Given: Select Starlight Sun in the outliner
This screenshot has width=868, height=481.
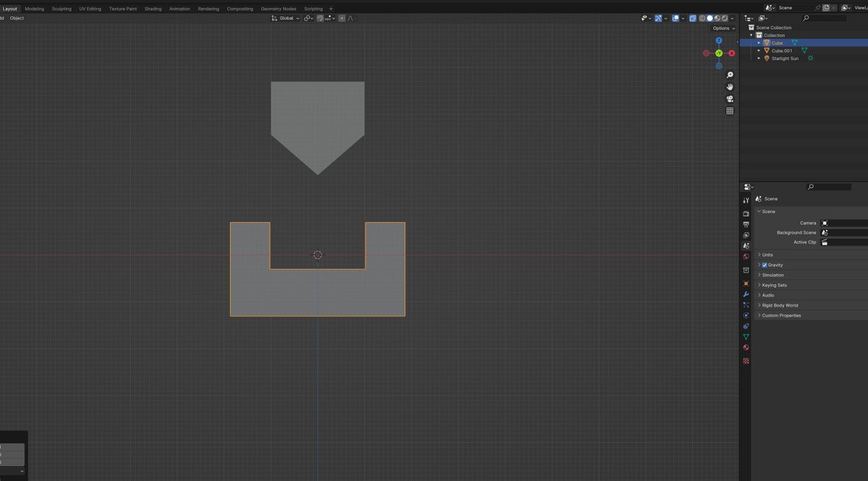Looking at the screenshot, I should (x=785, y=59).
